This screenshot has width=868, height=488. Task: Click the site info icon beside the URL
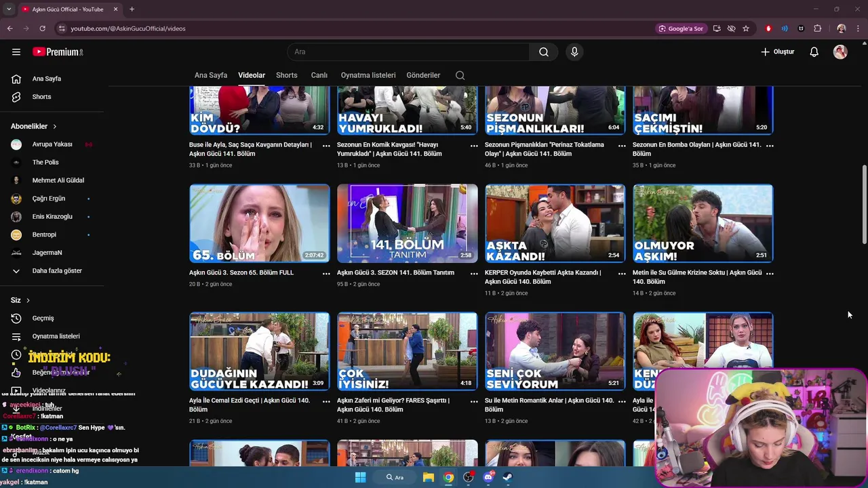(x=62, y=28)
